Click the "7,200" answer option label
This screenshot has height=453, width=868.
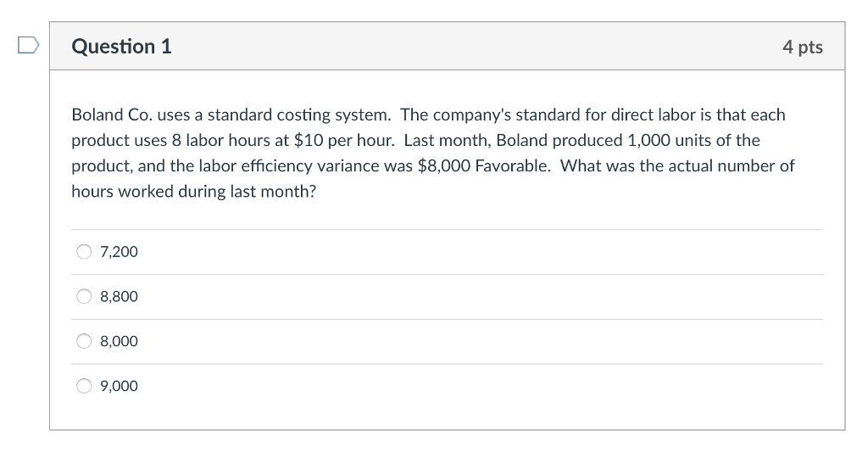click(119, 252)
